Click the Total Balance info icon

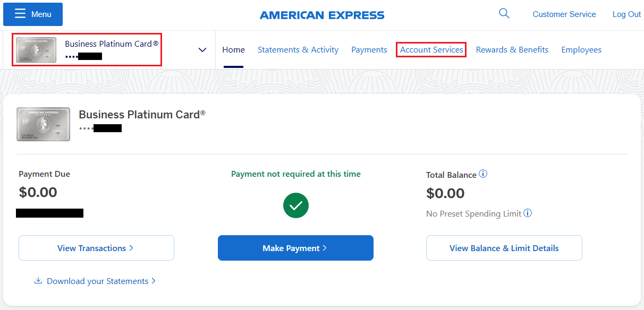(x=483, y=174)
